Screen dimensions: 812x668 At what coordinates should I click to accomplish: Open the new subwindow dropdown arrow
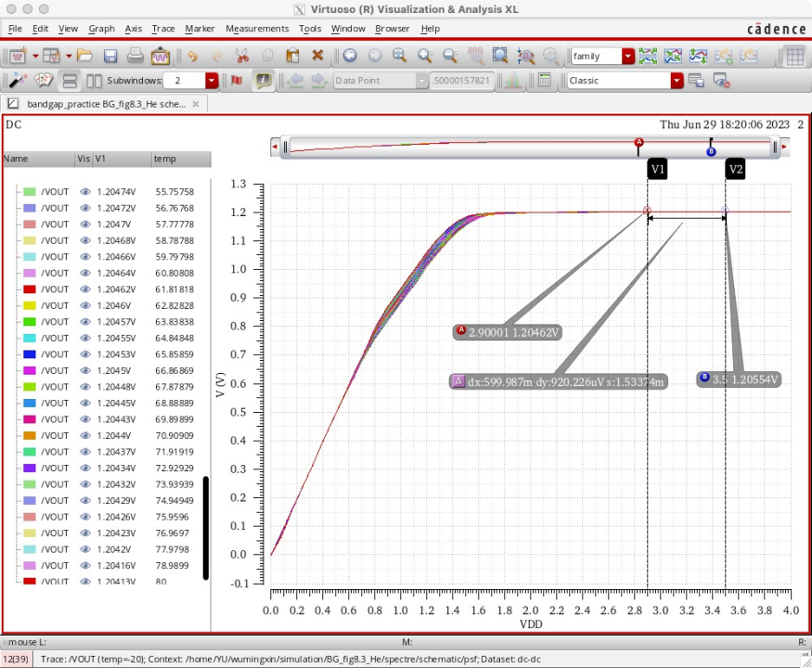(68, 56)
